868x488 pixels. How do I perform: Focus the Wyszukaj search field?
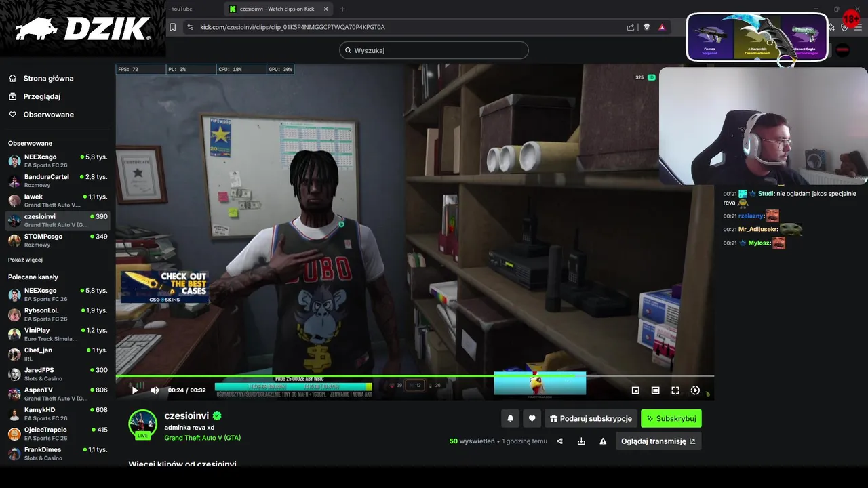click(x=434, y=50)
